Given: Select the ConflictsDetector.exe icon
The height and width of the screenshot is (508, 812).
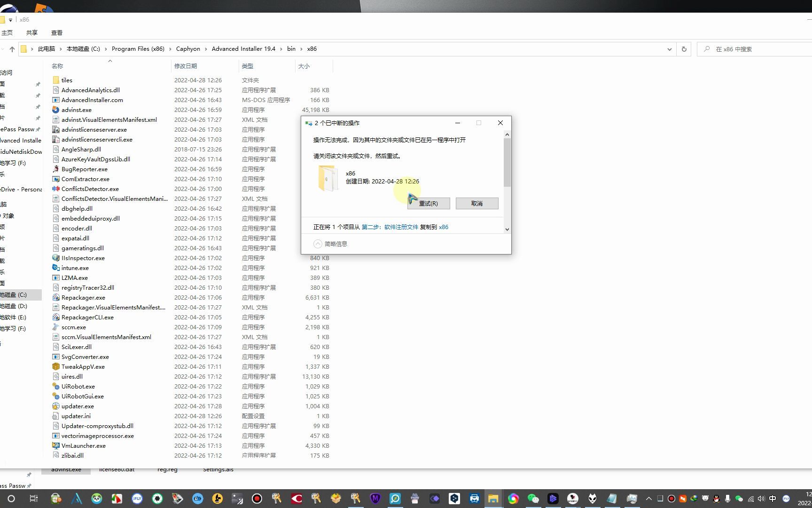Looking at the screenshot, I should [56, 189].
